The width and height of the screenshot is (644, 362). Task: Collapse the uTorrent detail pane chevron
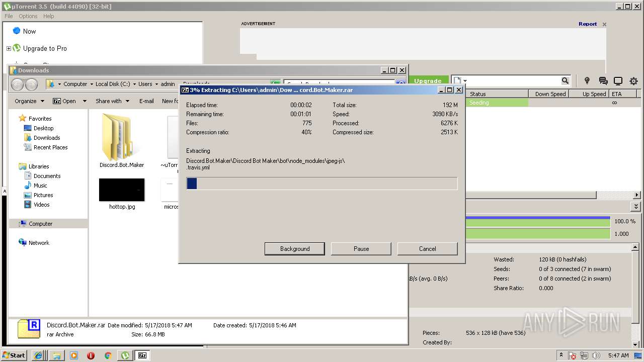pyautogui.click(x=636, y=207)
